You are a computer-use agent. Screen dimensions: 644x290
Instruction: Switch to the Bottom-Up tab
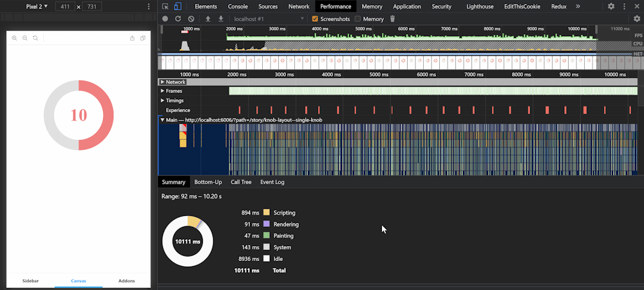click(x=208, y=182)
